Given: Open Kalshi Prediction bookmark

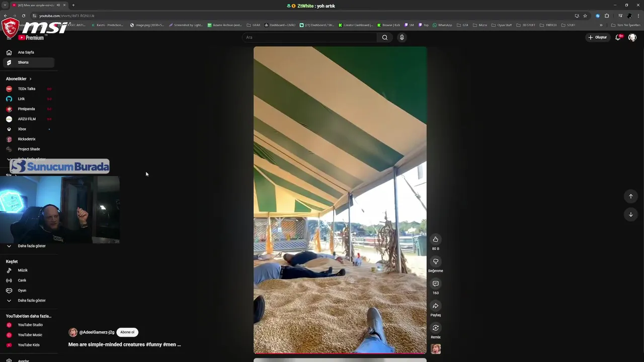Looking at the screenshot, I should point(108,25).
